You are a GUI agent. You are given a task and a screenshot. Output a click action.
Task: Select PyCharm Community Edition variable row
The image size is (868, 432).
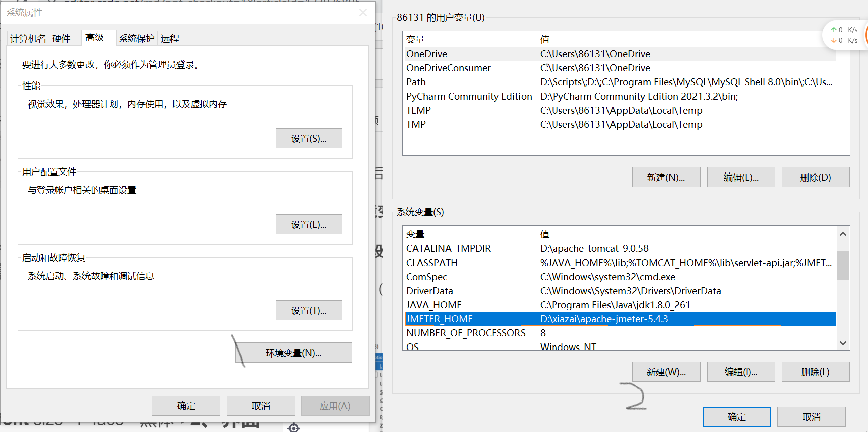pyautogui.click(x=621, y=96)
